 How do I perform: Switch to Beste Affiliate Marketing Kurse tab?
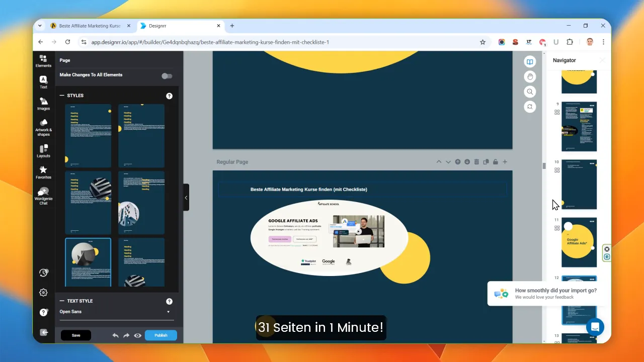[x=91, y=26]
